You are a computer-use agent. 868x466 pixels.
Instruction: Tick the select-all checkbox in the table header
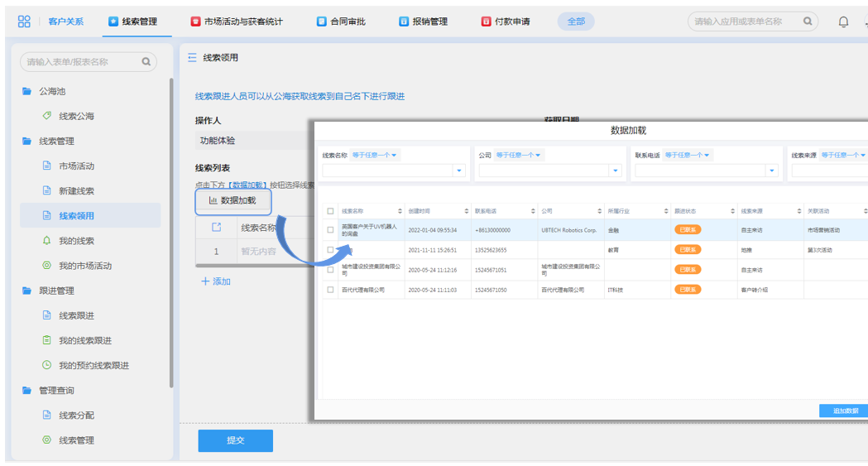pyautogui.click(x=331, y=211)
